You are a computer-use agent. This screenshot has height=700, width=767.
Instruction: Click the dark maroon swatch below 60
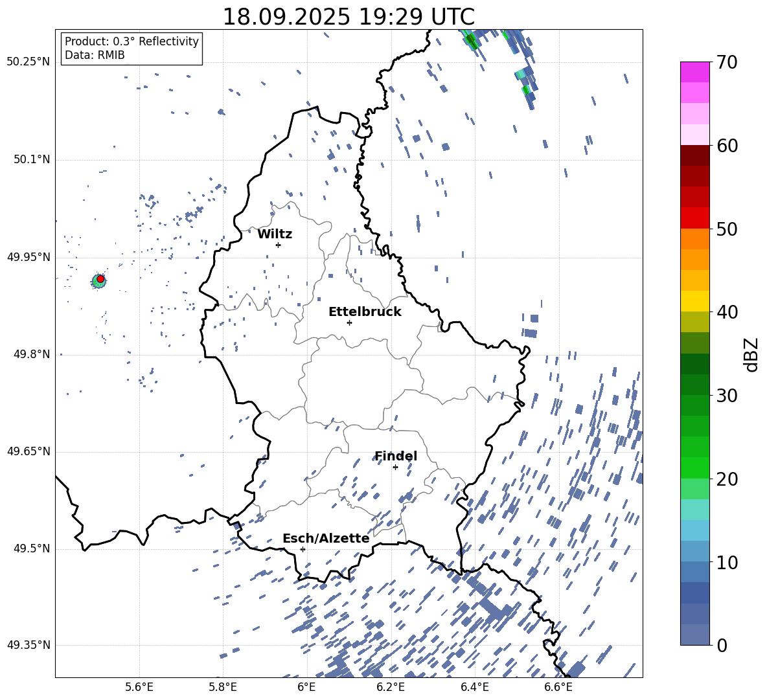point(694,155)
